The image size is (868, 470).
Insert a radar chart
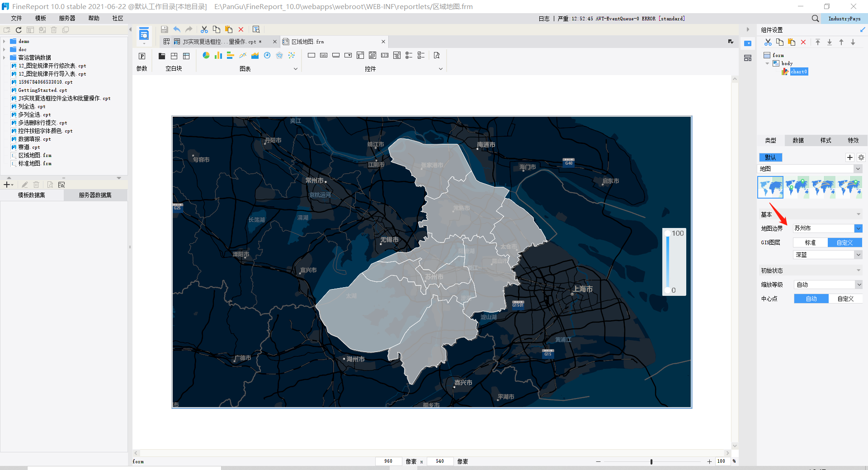point(279,55)
